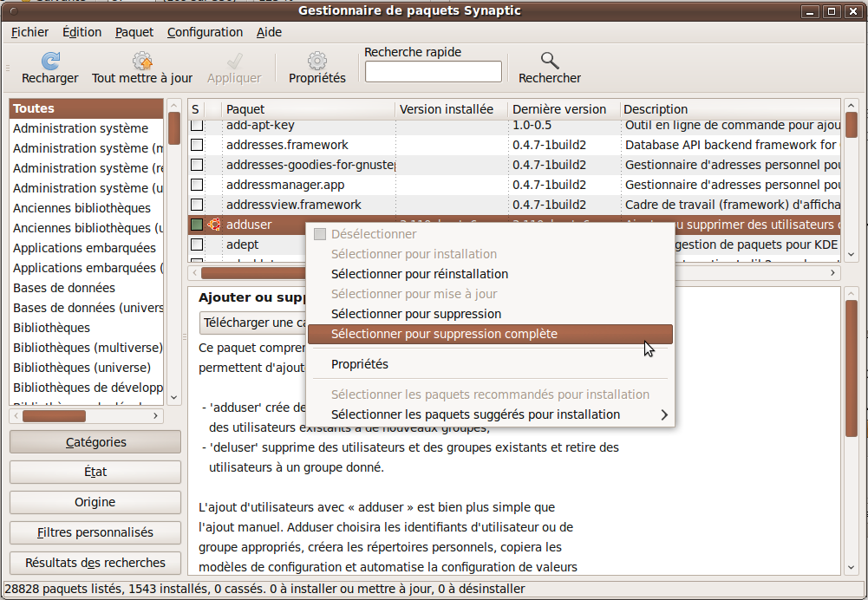Image resolution: width=868 pixels, height=600 pixels.
Task: Mark the adept package checkbox
Action: click(197, 245)
